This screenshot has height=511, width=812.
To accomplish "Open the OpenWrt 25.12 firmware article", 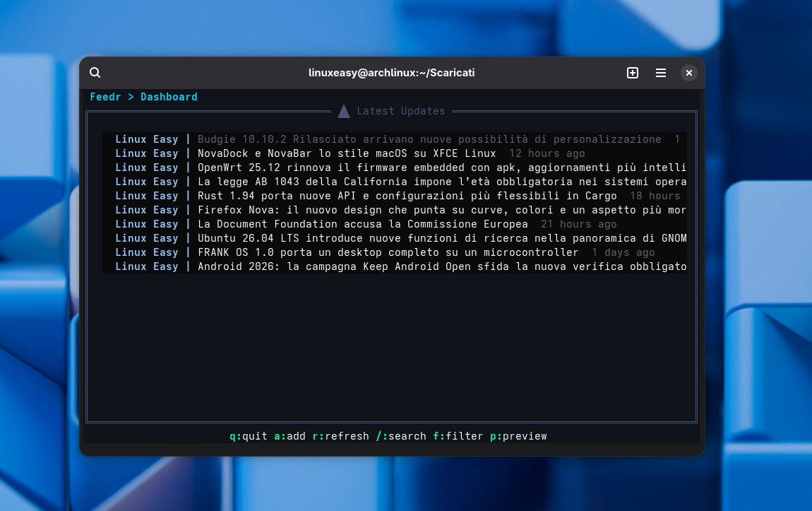I will [441, 168].
